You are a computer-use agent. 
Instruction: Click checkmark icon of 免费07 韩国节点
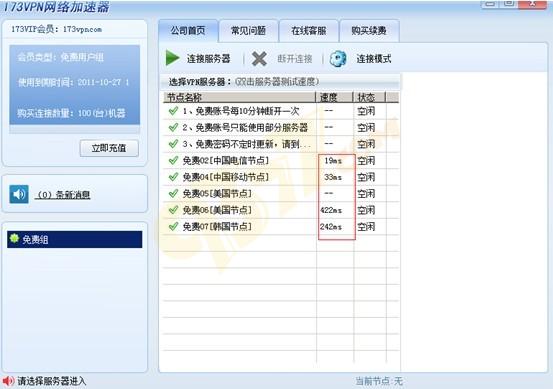[173, 226]
